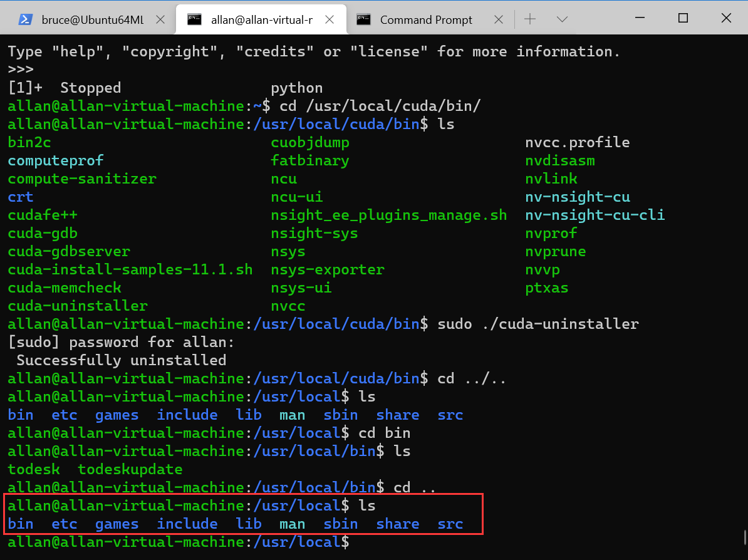Click the 'cuda-gdb' entry
This screenshot has width=748, height=560.
(43, 233)
